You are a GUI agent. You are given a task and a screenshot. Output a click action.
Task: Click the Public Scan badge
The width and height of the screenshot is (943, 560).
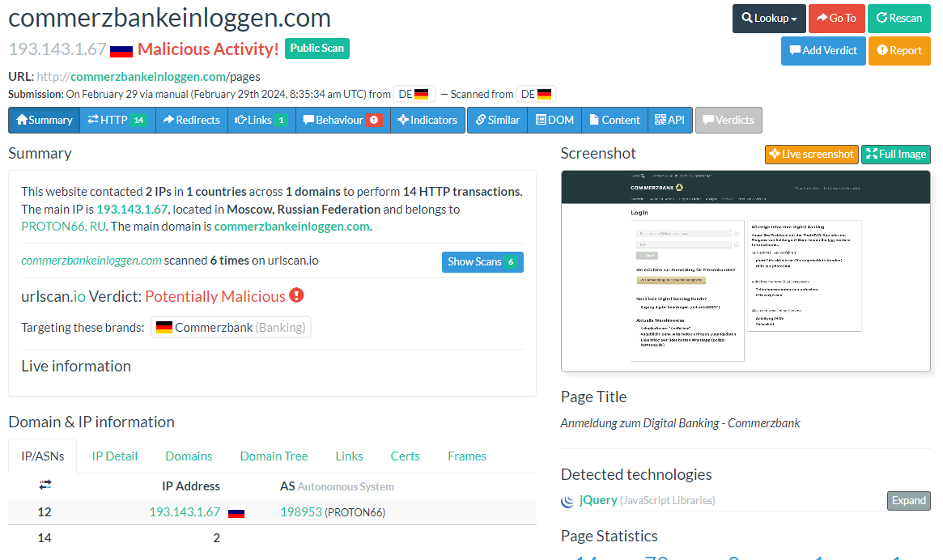pos(317,48)
